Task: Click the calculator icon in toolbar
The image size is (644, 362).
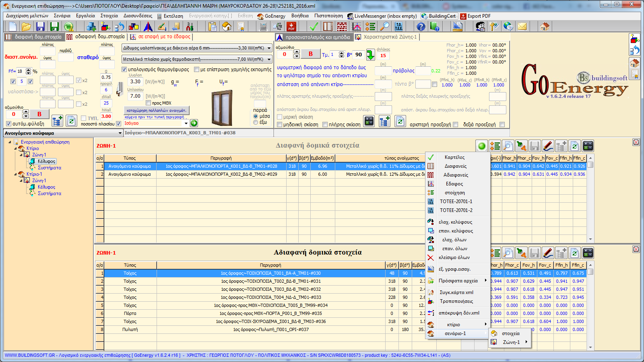Action: [x=263, y=27]
